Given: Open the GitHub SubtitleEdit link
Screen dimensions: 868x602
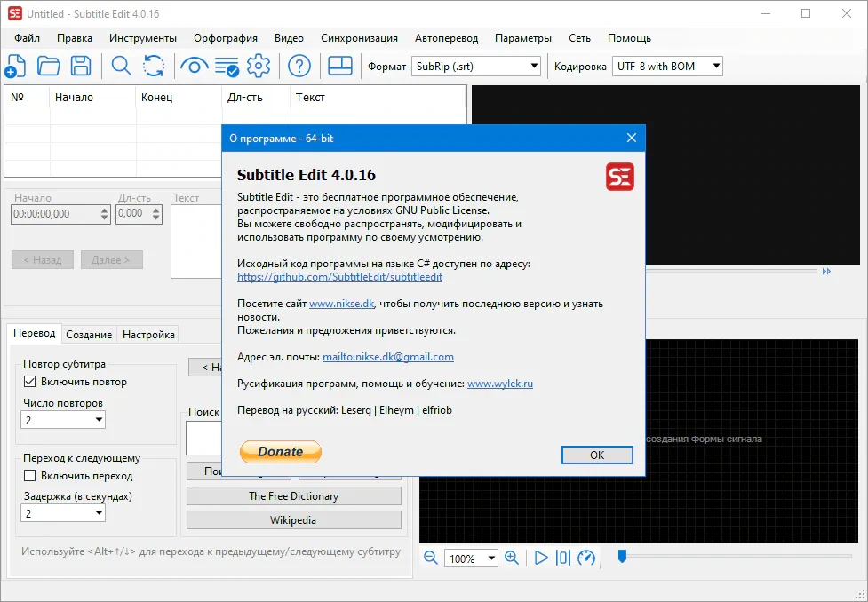Looking at the screenshot, I should (x=340, y=277).
